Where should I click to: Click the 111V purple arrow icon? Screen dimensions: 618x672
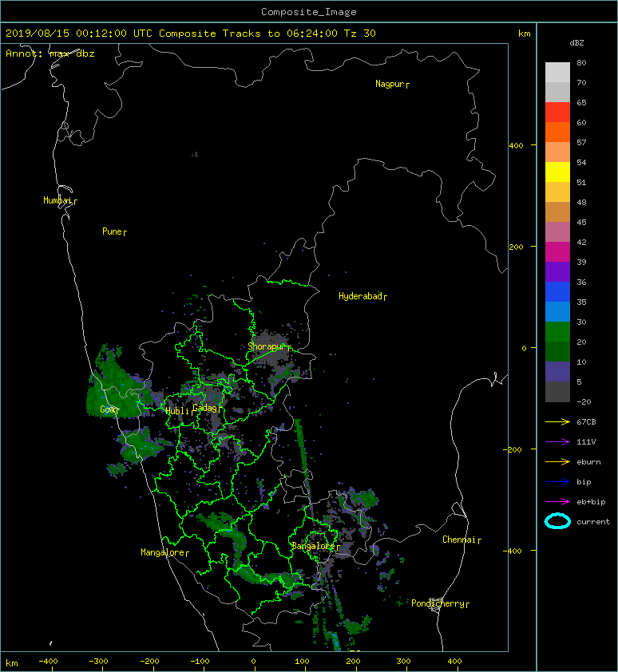[557, 442]
